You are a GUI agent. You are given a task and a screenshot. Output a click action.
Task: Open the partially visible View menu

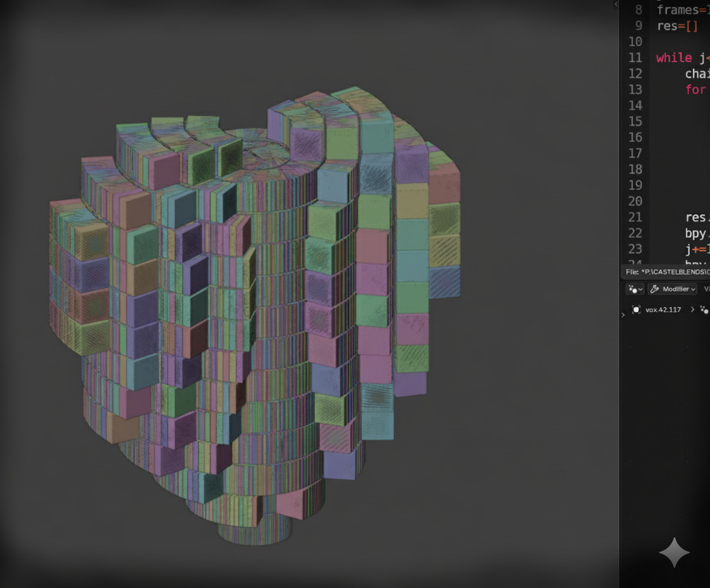[706, 289]
